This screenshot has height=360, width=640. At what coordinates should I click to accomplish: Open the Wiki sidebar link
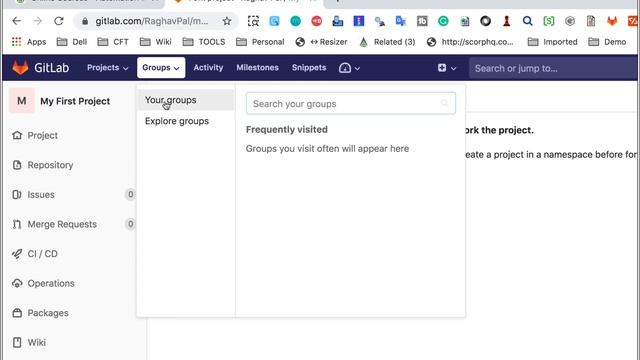pos(36,342)
